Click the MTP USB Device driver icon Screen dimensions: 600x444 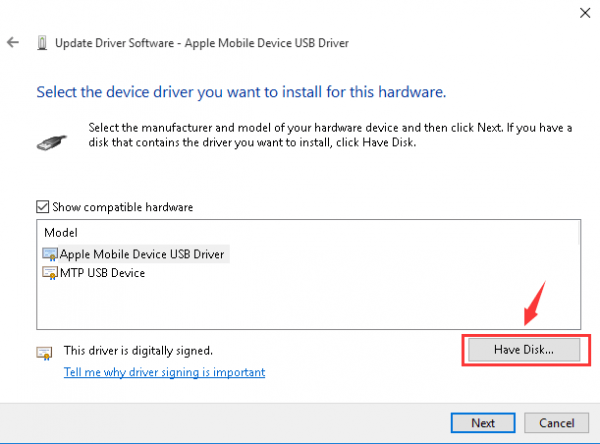pos(49,273)
